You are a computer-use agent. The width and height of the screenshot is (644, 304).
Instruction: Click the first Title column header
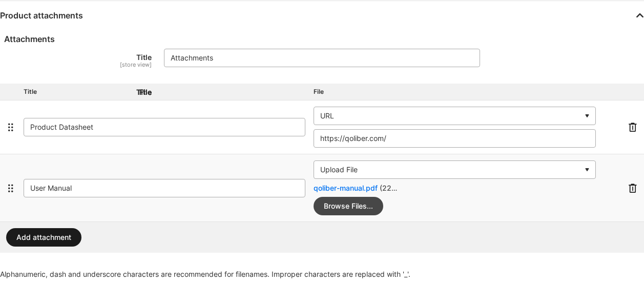(x=30, y=92)
